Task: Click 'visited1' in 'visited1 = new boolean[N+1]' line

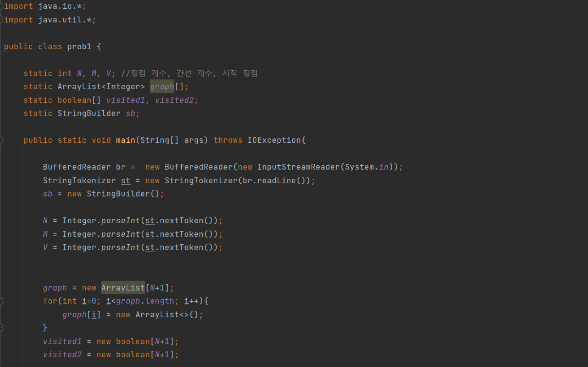Action: pos(62,342)
